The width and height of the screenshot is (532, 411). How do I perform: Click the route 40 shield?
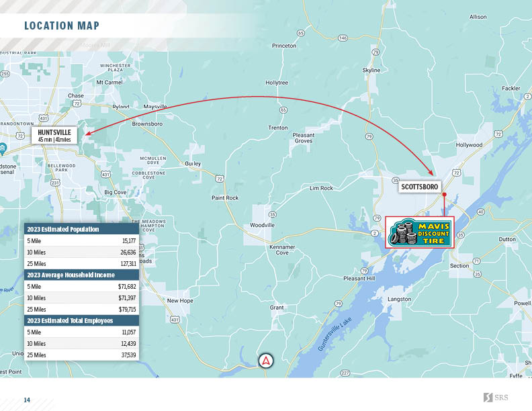pyautogui.click(x=480, y=212)
